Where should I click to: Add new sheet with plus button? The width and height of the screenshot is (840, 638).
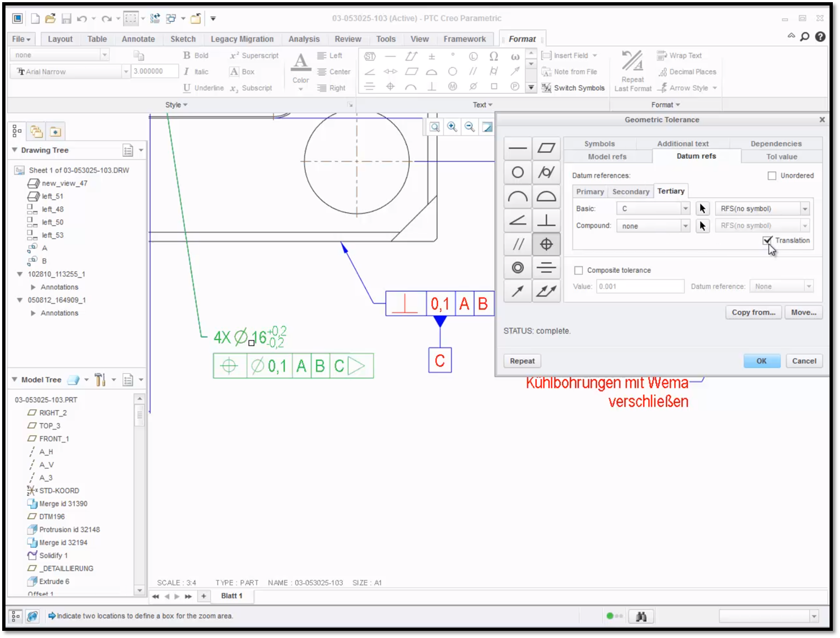tap(204, 596)
